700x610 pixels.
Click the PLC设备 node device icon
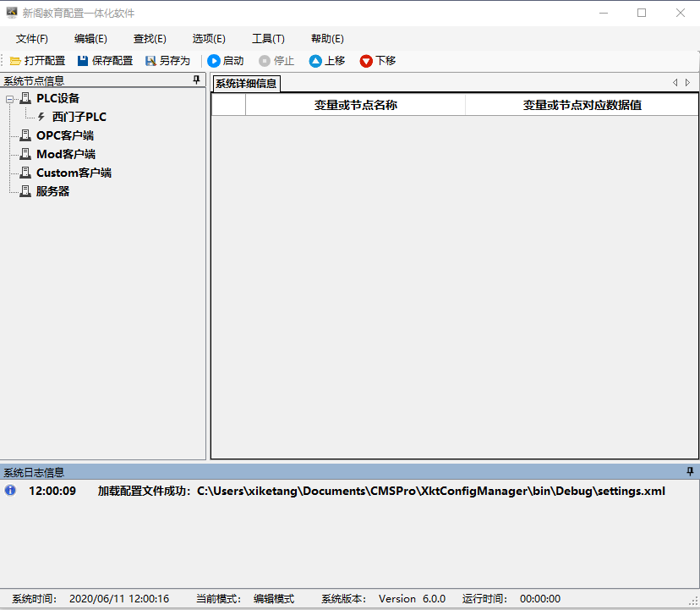(26, 98)
